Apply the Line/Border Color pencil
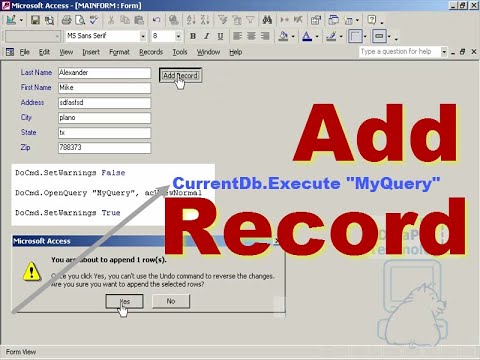 click(x=331, y=36)
